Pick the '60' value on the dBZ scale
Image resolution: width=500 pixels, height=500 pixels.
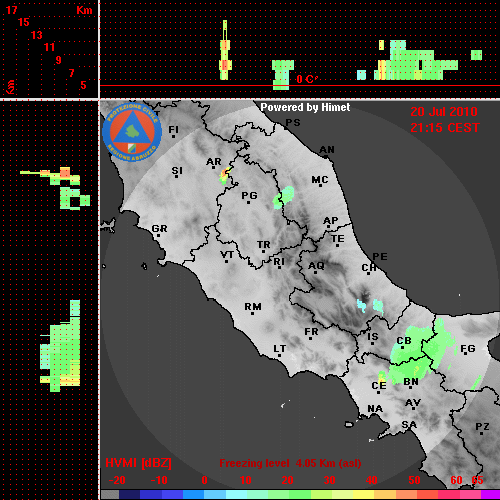456,480
